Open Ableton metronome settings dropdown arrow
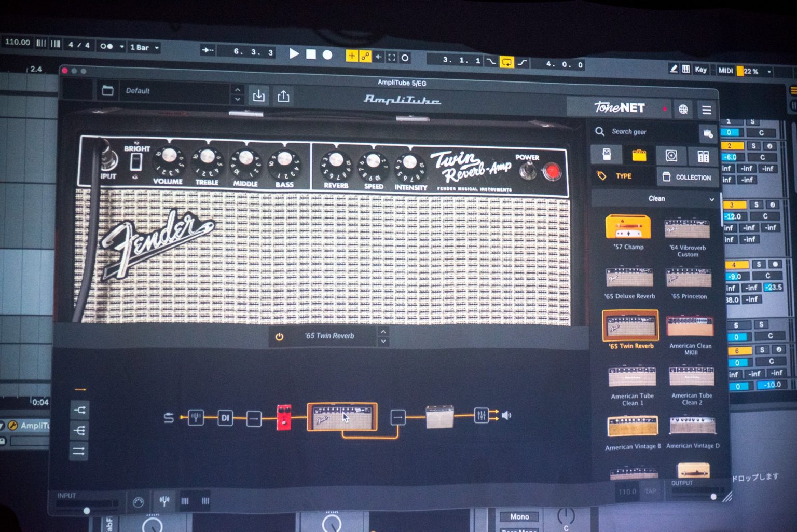Image resolution: width=797 pixels, height=532 pixels. [x=122, y=47]
